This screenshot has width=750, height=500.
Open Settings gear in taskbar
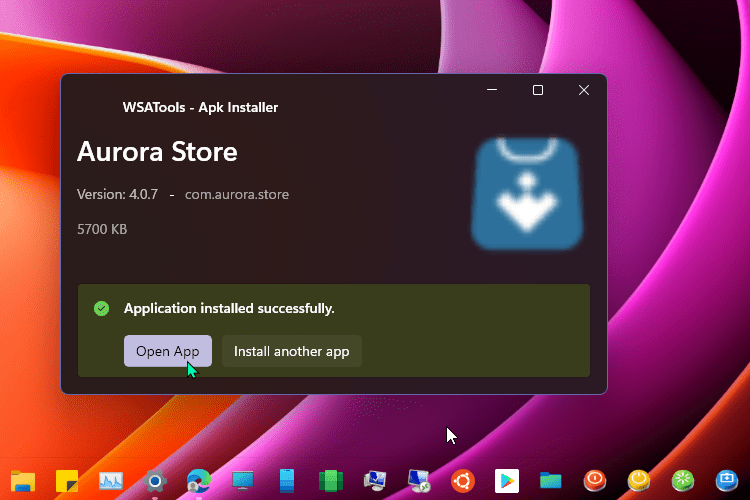pos(154,480)
